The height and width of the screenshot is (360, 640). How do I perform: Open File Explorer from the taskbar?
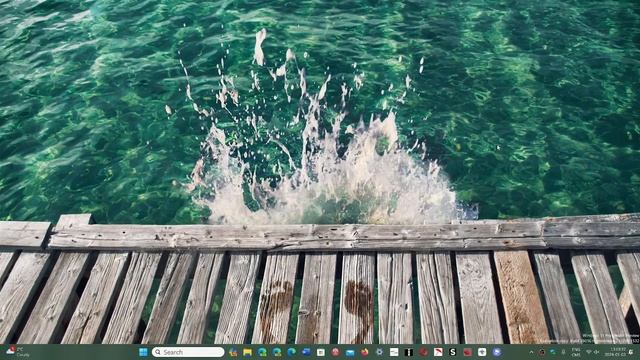pos(247,352)
